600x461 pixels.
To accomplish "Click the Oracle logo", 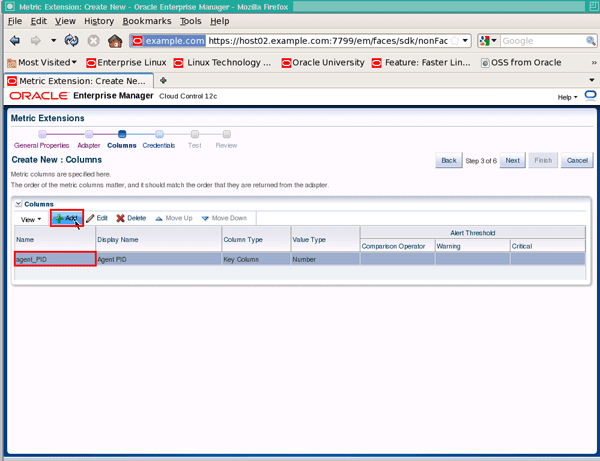I will 39,96.
